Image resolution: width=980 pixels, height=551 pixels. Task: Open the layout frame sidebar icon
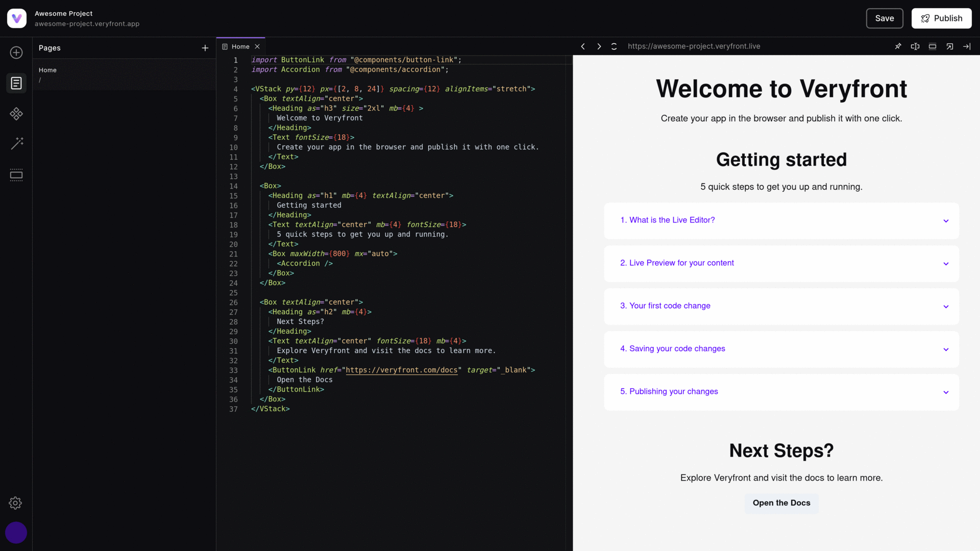(16, 175)
